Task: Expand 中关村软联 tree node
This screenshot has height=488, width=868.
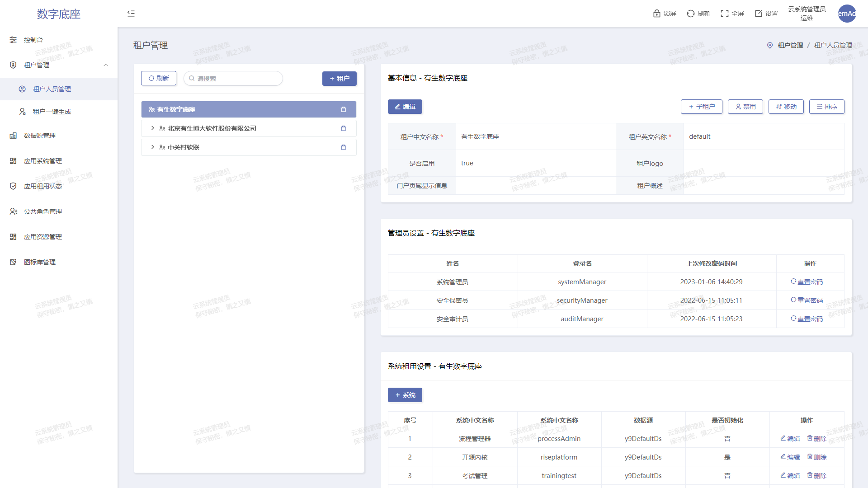Action: [153, 147]
